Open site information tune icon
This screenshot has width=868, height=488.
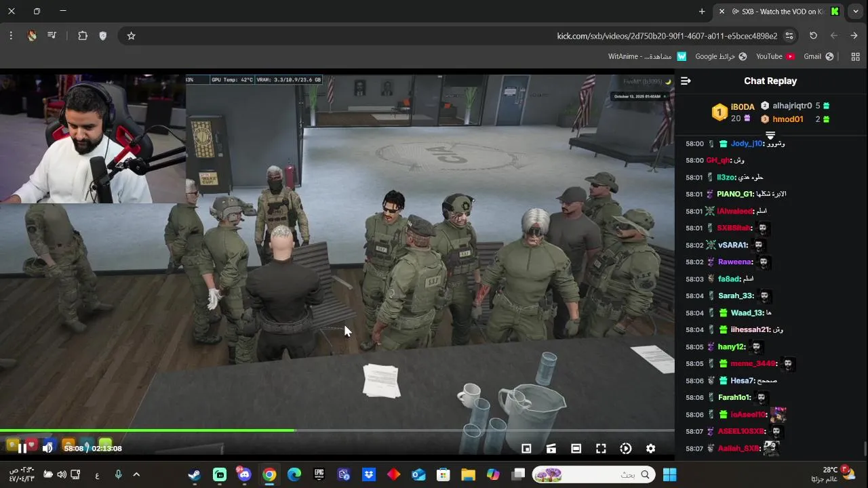click(789, 36)
